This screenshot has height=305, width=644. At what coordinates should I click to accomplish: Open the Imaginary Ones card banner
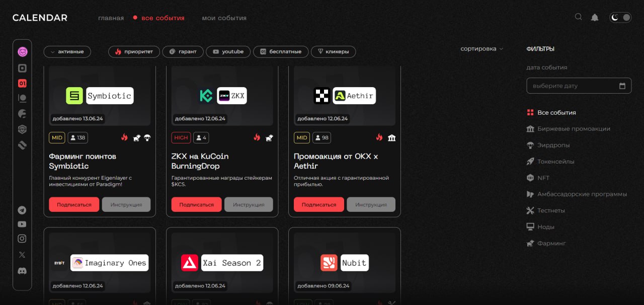pyautogui.click(x=100, y=263)
